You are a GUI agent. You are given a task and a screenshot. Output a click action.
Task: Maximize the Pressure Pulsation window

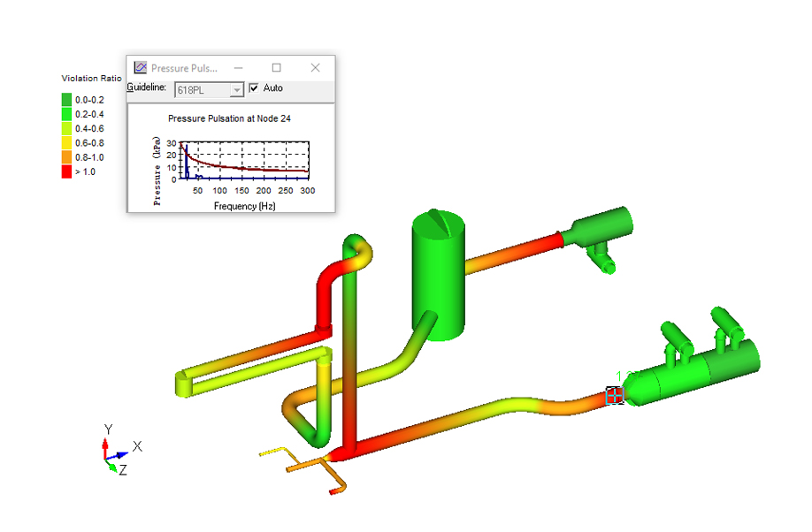[x=276, y=68]
